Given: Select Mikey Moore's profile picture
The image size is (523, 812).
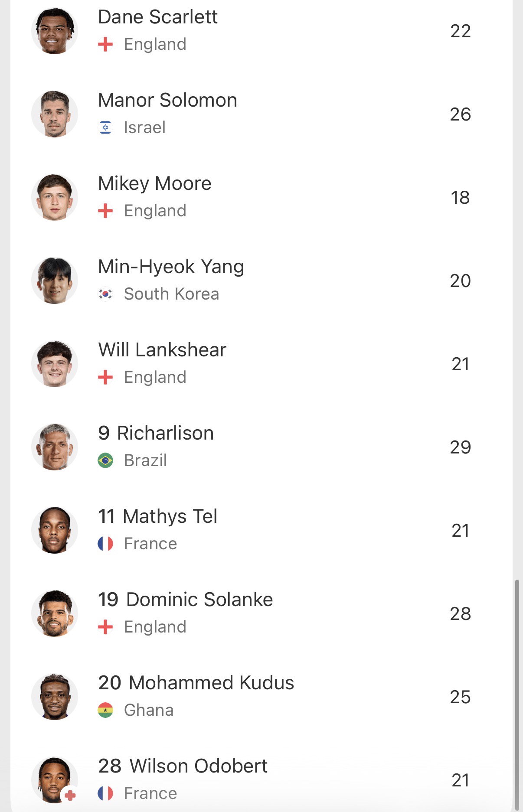Looking at the screenshot, I should pos(55,197).
